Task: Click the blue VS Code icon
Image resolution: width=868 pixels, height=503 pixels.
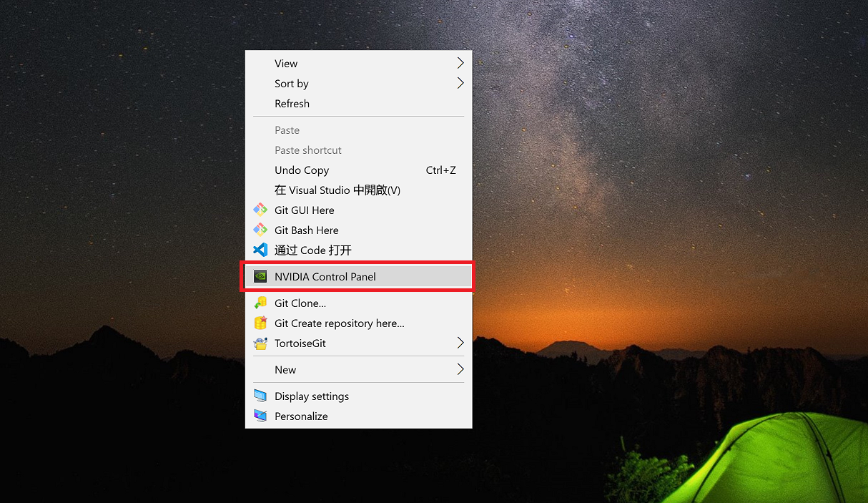Action: click(260, 250)
